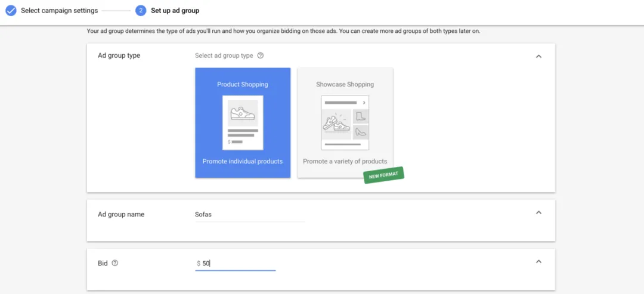644x294 pixels.
Task: Collapse the Ad group type section
Action: click(539, 56)
